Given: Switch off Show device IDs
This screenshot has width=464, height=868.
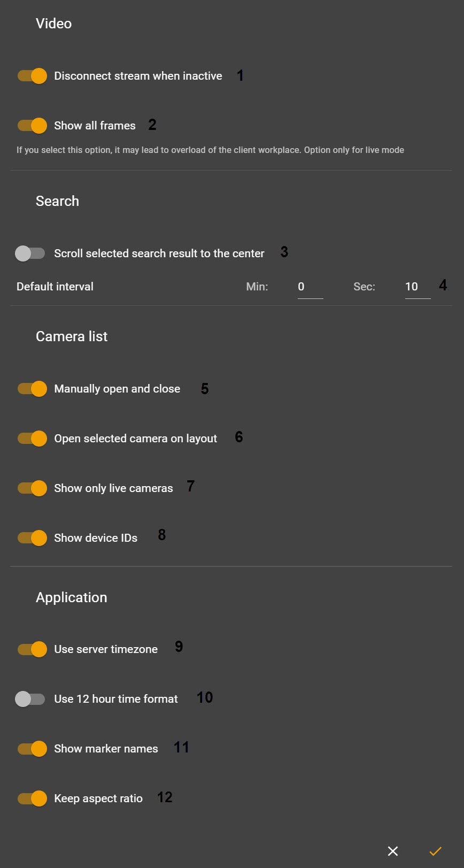Looking at the screenshot, I should click(x=32, y=538).
